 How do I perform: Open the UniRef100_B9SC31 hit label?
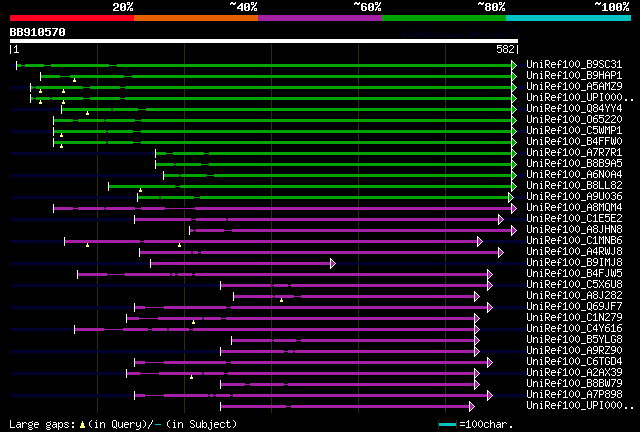[x=574, y=65]
